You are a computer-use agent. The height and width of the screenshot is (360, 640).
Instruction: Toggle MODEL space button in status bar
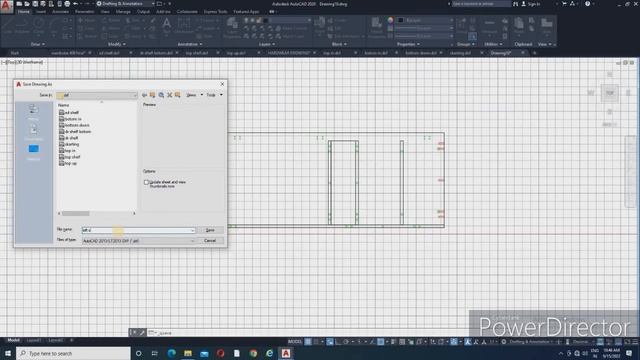(x=295, y=342)
